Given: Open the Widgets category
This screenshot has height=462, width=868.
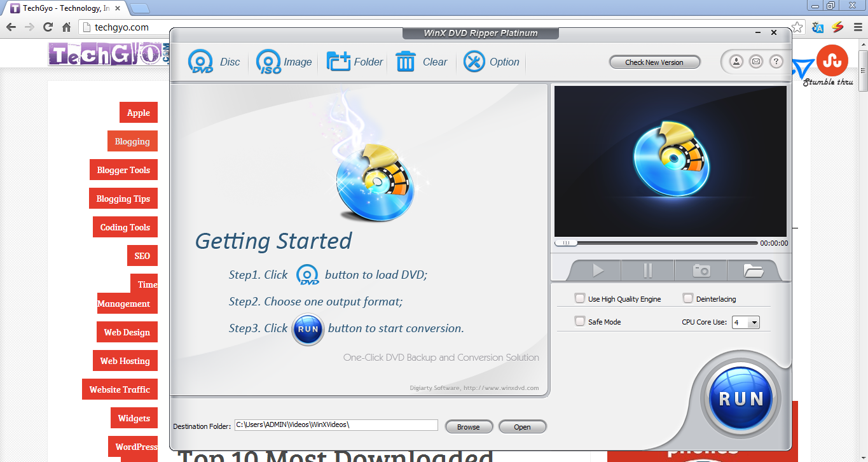Looking at the screenshot, I should 134,418.
